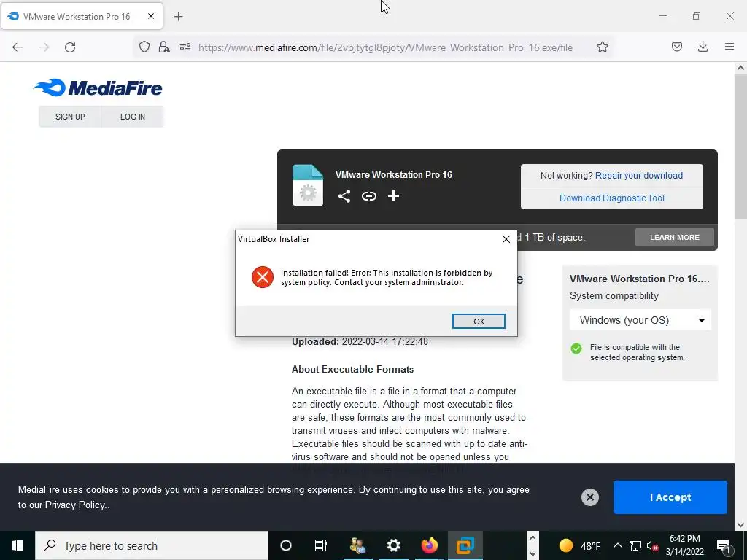Open Settings gear on taskbar
Screen dimensions: 747x560
pyautogui.click(x=393, y=545)
